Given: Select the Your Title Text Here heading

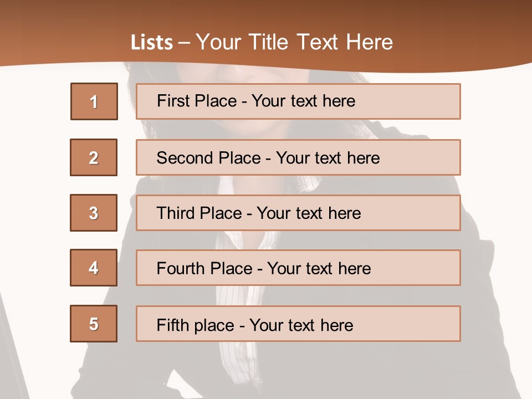Looking at the screenshot, I should point(294,42).
